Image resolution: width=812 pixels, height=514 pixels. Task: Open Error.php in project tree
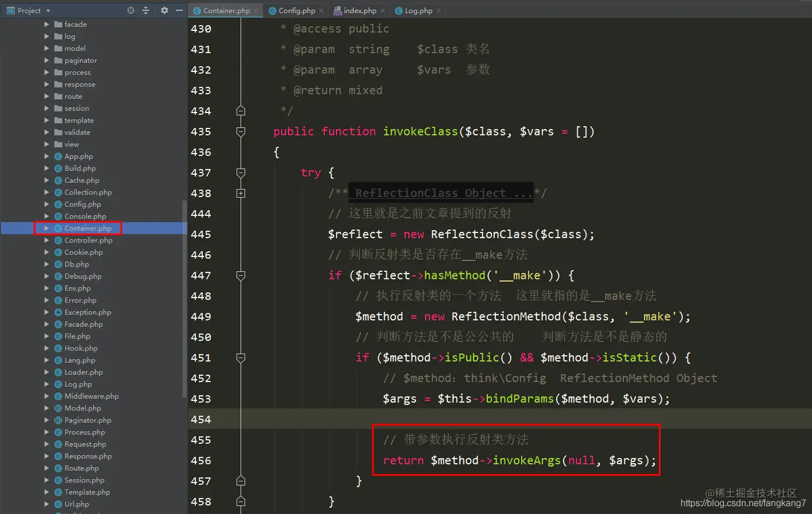[x=81, y=300]
